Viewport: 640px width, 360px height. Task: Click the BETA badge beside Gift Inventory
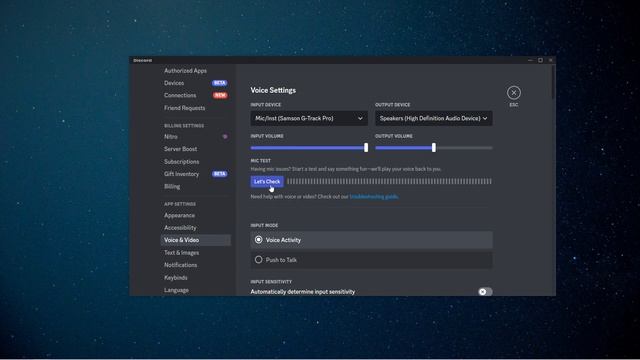pyautogui.click(x=220, y=174)
